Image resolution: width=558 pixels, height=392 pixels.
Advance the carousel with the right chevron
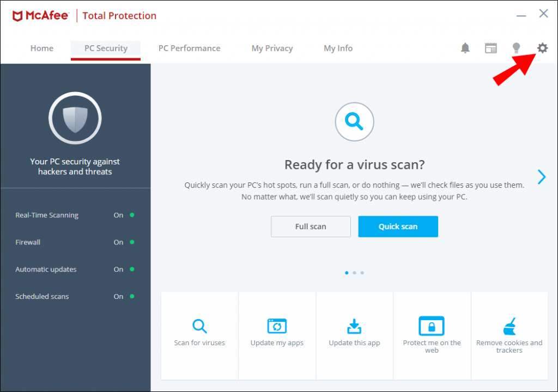[541, 176]
